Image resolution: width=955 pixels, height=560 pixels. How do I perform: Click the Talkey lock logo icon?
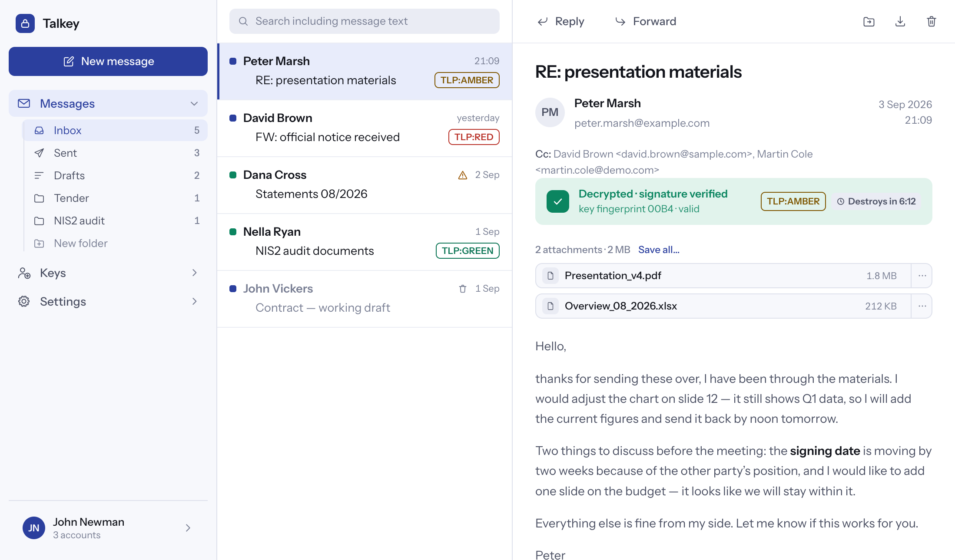(x=25, y=23)
